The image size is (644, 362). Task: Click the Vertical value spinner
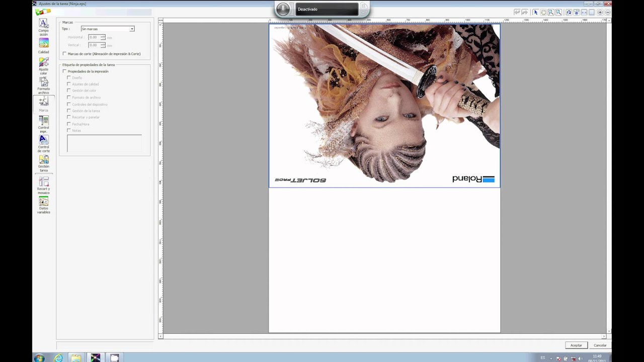coord(103,45)
